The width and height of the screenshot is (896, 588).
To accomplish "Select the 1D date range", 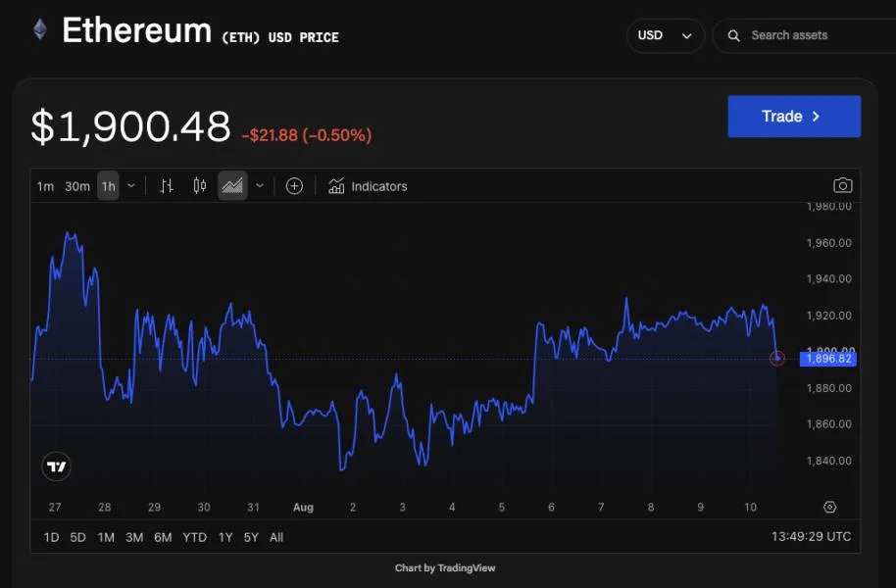I will tap(51, 537).
